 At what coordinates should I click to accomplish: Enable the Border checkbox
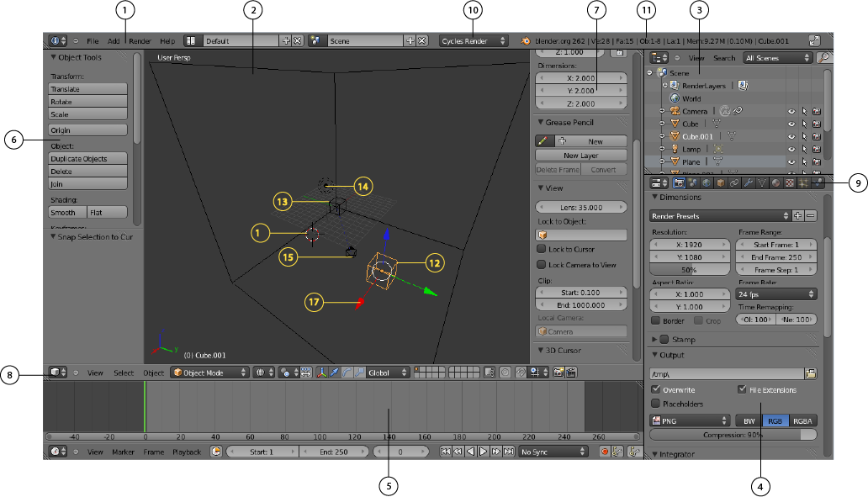(x=656, y=320)
